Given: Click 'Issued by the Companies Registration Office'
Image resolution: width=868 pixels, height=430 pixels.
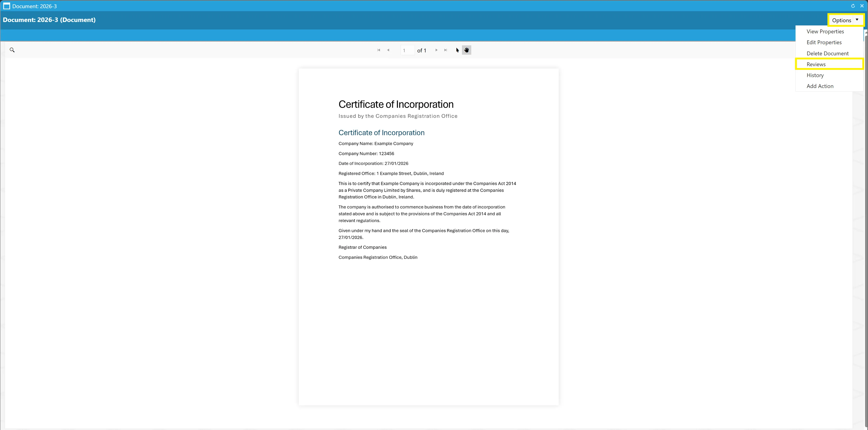Looking at the screenshot, I should [398, 116].
